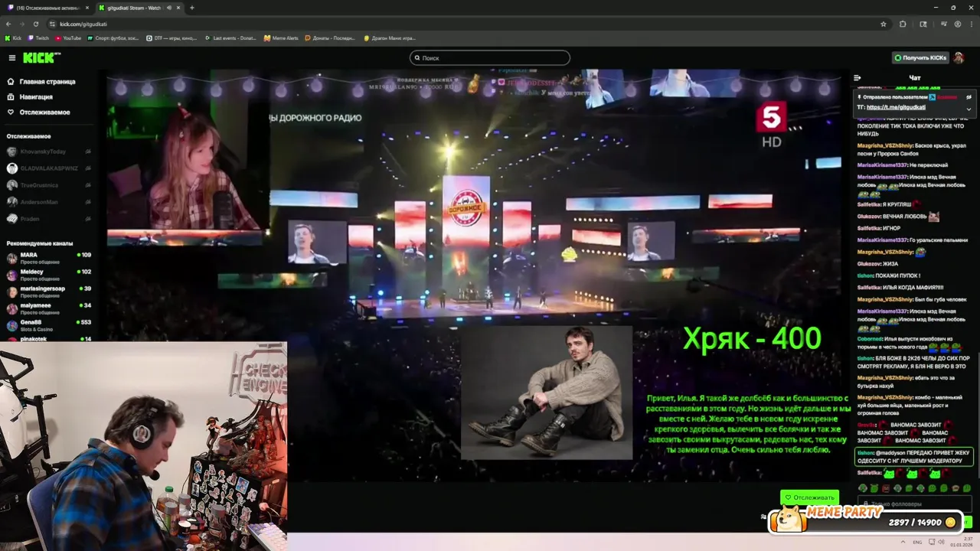Expand the pinned message chevron
Image resolution: width=980 pixels, height=551 pixels.
[969, 108]
